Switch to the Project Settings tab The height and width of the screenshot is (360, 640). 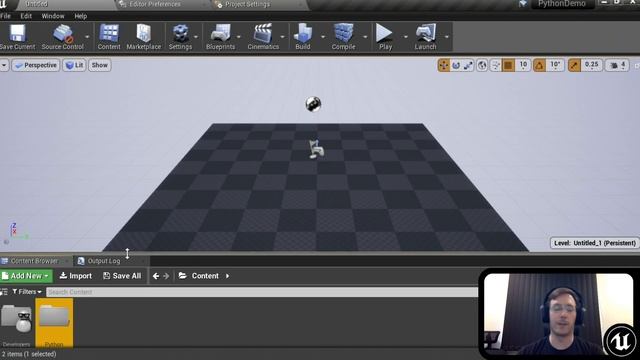click(x=247, y=4)
